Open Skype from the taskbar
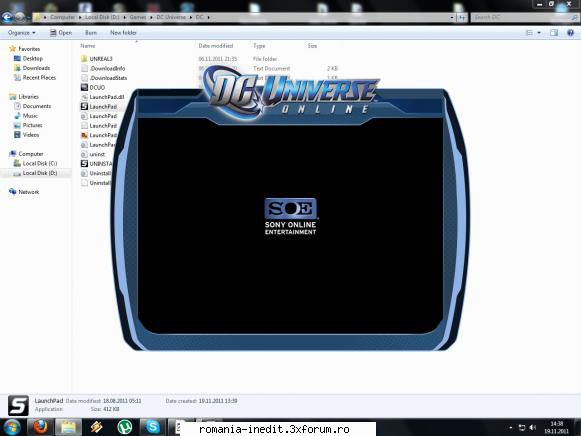 153,427
